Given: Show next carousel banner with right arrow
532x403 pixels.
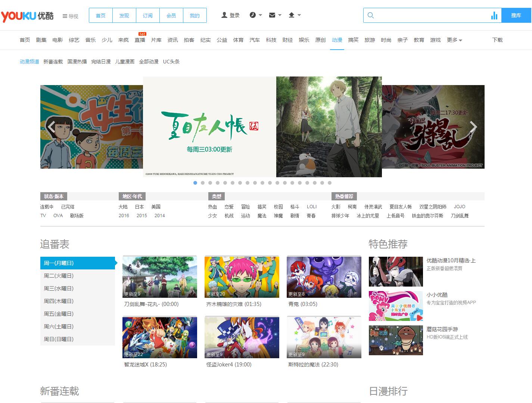Looking at the screenshot, I should point(473,127).
